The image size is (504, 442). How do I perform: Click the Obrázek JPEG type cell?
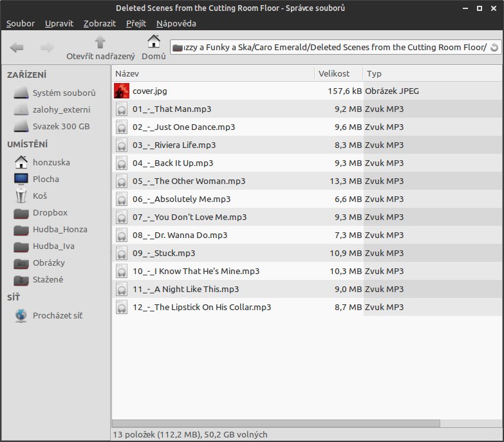click(x=392, y=91)
